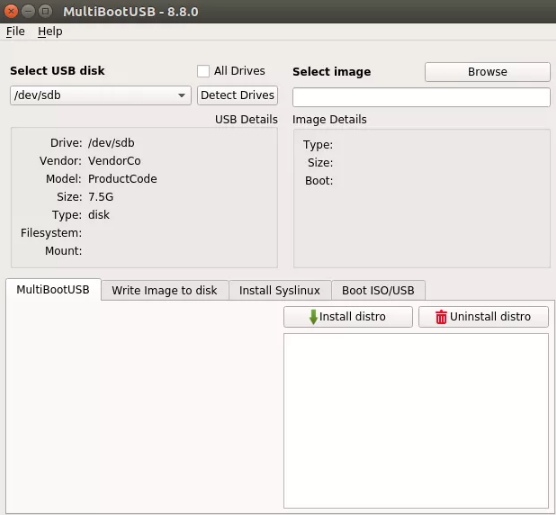Maximize the MultiBootUSB window
The width and height of the screenshot is (556, 515).
(45, 11)
